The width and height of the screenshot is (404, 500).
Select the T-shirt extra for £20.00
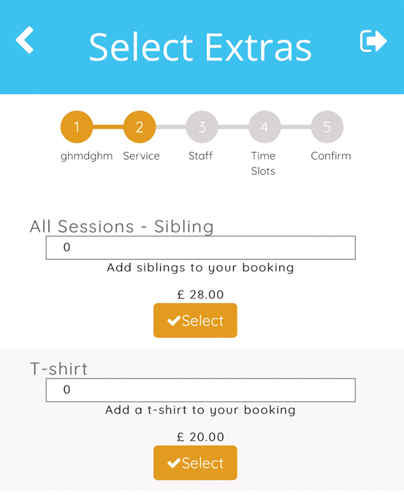point(195,463)
